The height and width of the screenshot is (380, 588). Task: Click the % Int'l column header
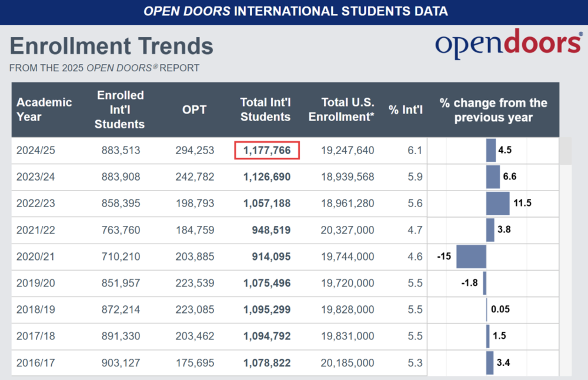(x=406, y=109)
